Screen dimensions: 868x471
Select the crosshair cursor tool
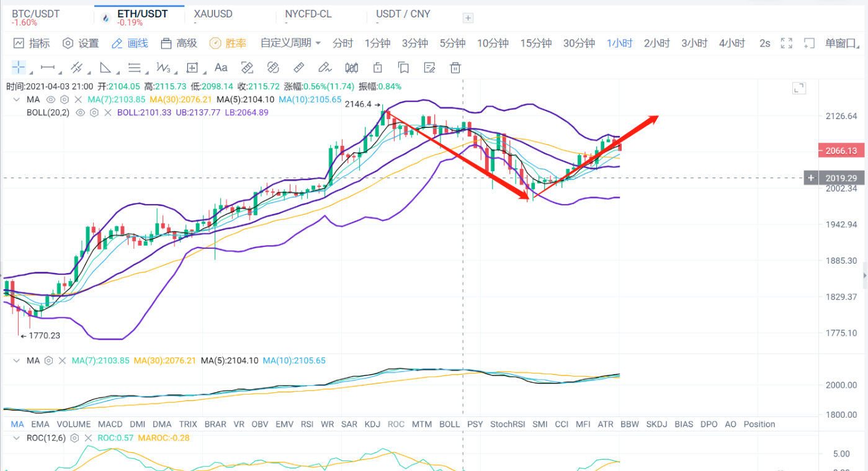pyautogui.click(x=19, y=68)
